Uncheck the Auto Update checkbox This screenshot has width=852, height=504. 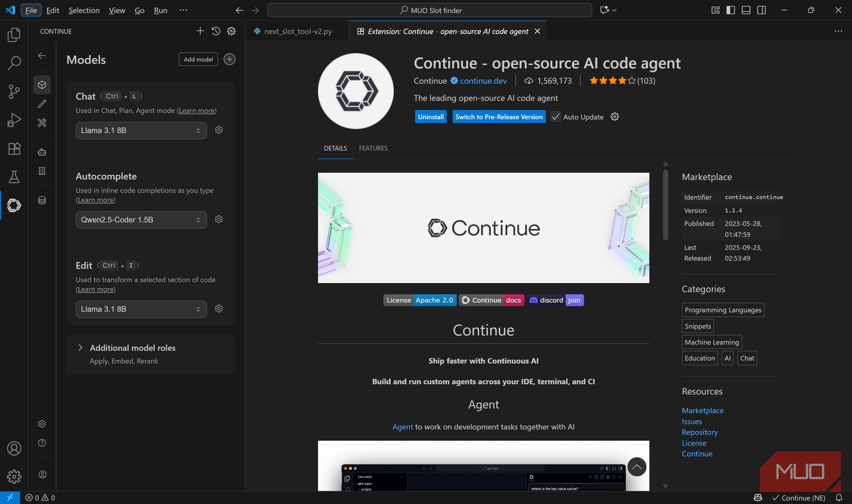(556, 117)
